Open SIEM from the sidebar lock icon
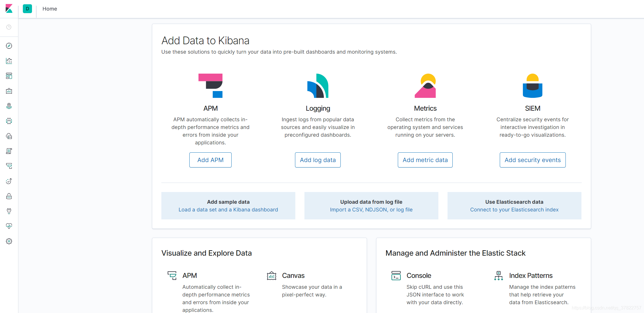The height and width of the screenshot is (313, 644). click(9, 196)
